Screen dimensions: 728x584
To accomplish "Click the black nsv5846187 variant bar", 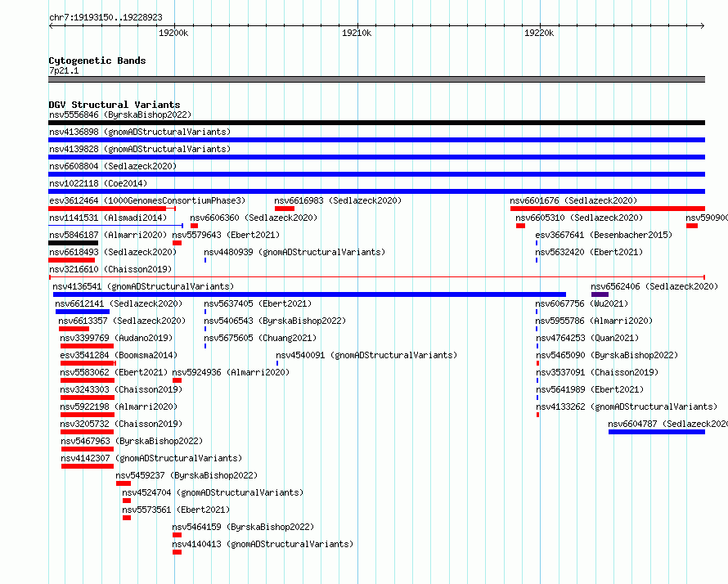I will [x=74, y=243].
